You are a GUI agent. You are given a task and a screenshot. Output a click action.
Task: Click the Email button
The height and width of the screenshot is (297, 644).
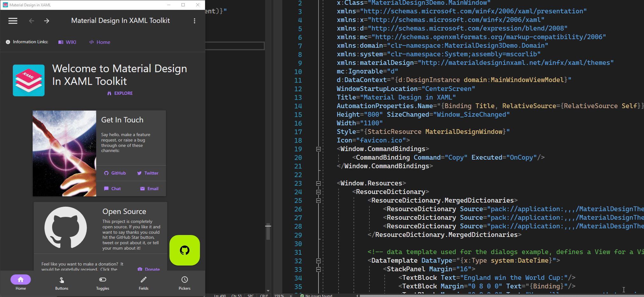(149, 189)
